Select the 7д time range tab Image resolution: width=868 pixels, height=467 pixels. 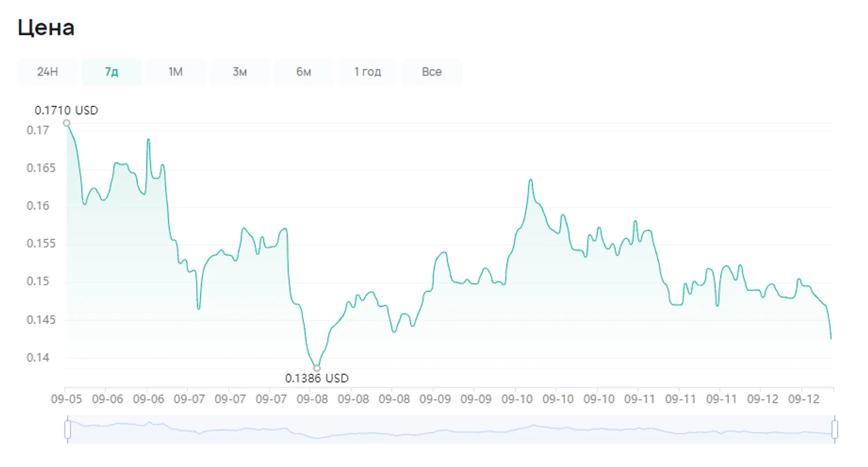tap(111, 72)
